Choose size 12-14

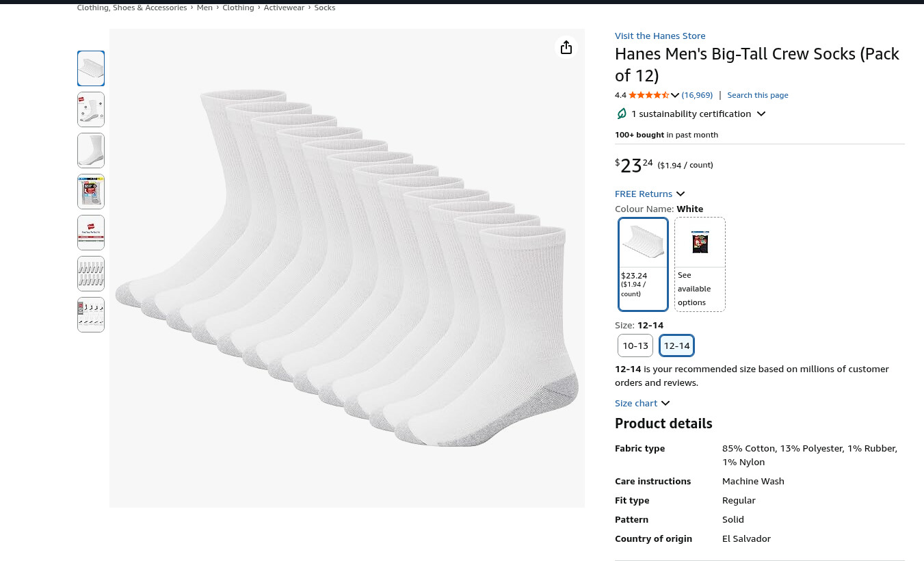click(676, 345)
